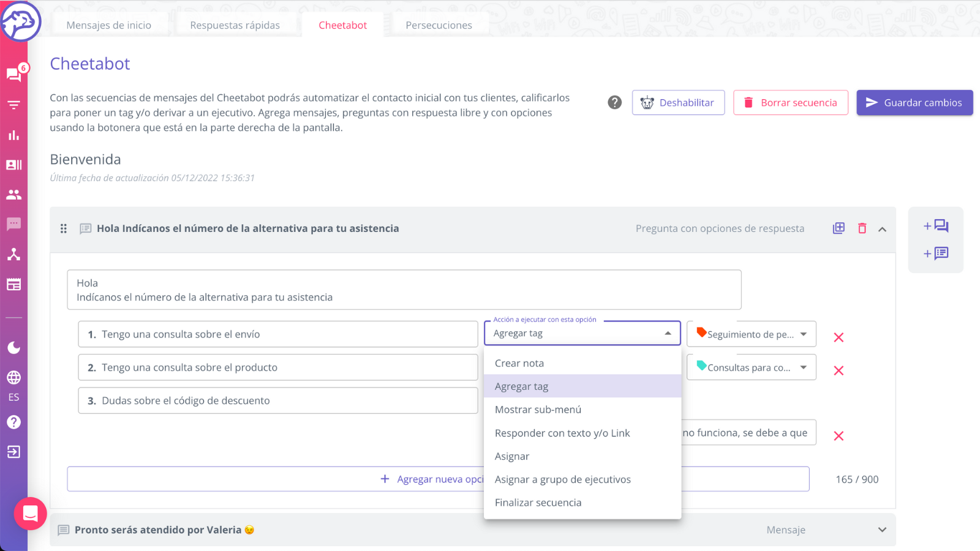This screenshot has height=551, width=980.
Task: Open the message bubble sidebar icon
Action: (13, 224)
